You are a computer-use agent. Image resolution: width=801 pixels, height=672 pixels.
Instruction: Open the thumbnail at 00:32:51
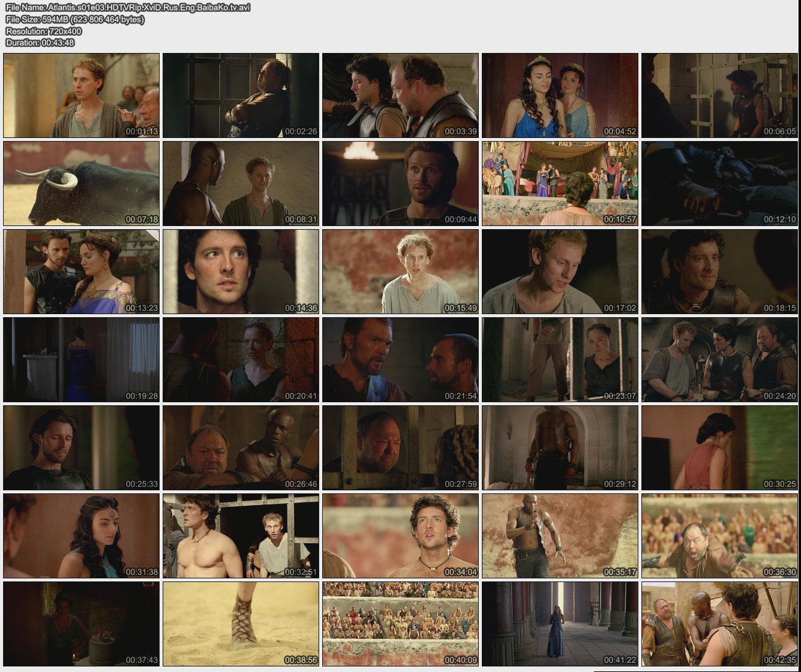(x=241, y=536)
